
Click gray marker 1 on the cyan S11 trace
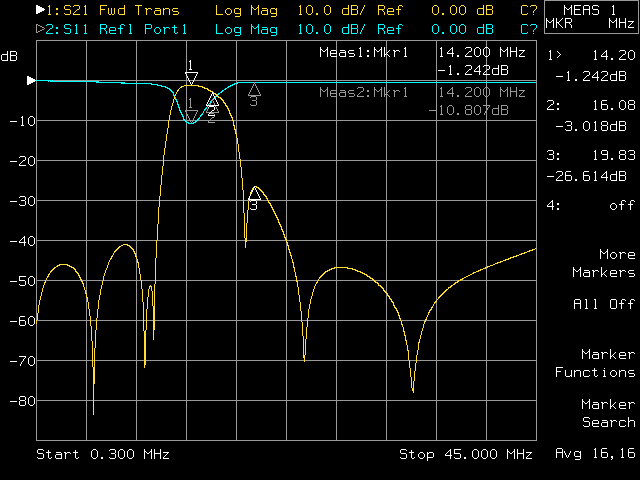click(x=191, y=116)
